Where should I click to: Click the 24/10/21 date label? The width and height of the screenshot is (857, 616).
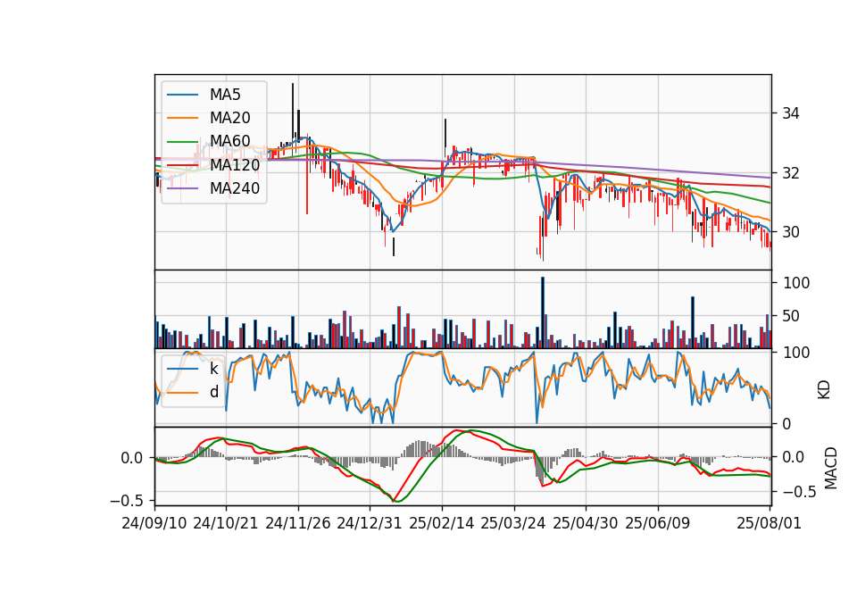click(x=226, y=523)
